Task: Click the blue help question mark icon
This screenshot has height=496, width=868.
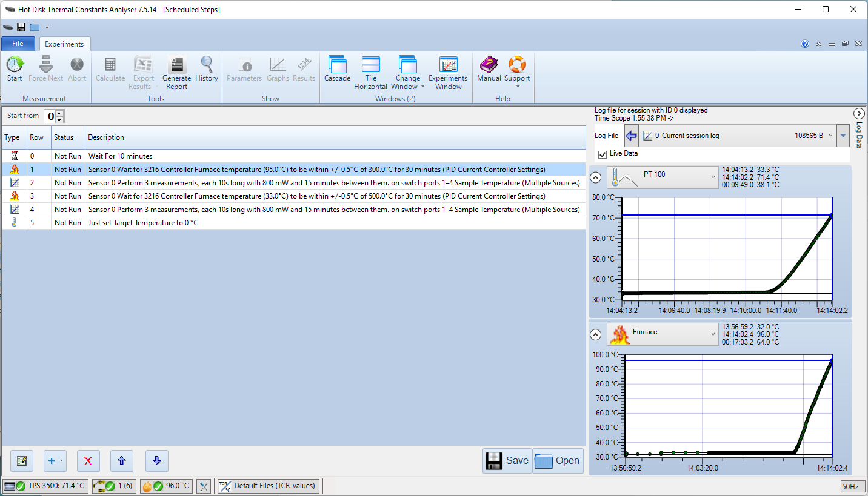Action: tap(805, 44)
